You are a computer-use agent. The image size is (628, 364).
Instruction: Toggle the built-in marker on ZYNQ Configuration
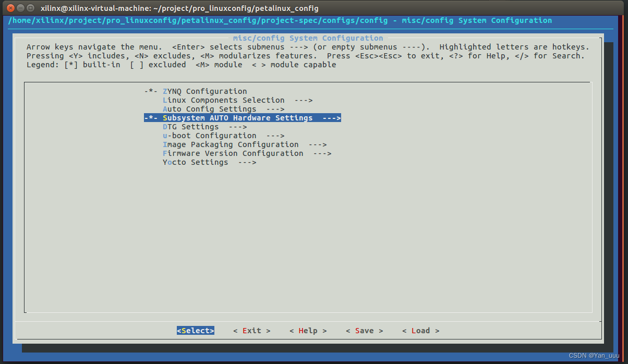coord(152,91)
